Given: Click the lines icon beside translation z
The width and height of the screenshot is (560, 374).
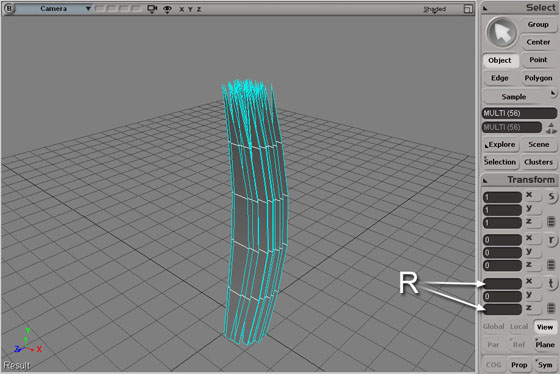Looking at the screenshot, I should coord(551,308).
